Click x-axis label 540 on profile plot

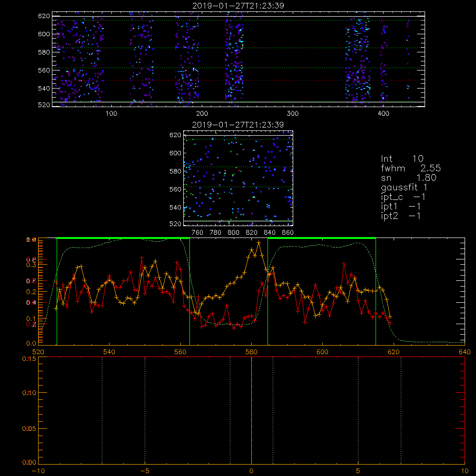tap(109, 352)
